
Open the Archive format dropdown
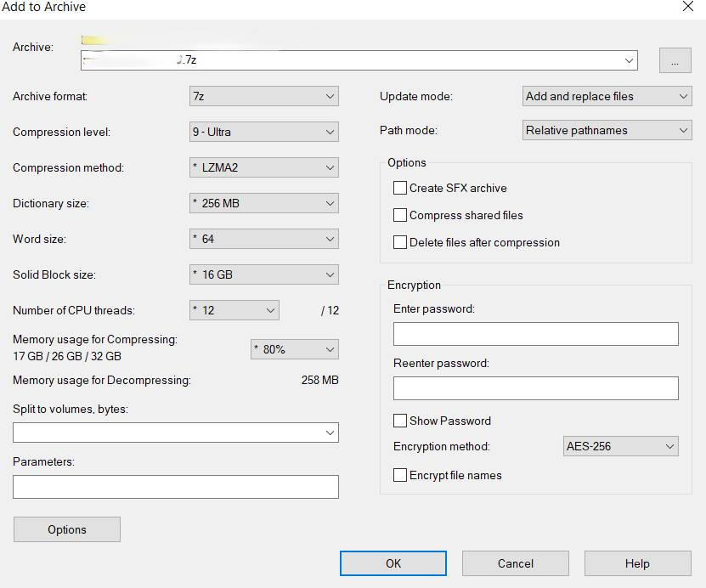click(x=264, y=96)
